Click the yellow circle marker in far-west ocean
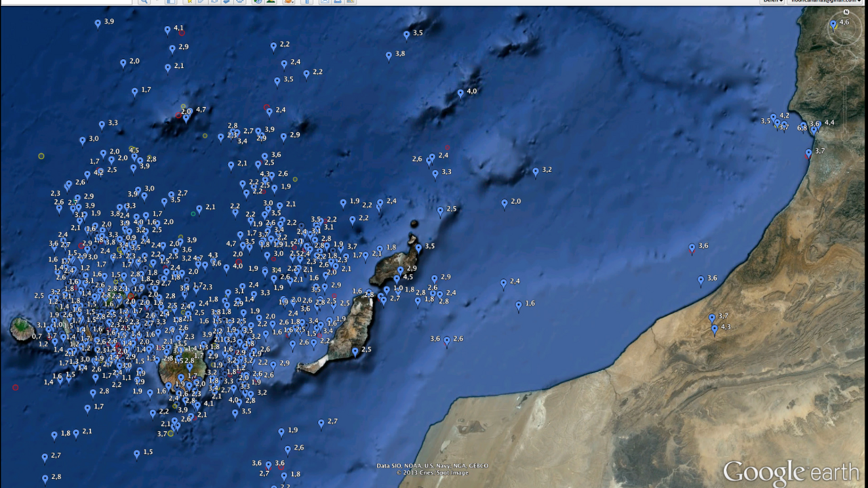Image resolution: width=868 pixels, height=488 pixels. [x=41, y=156]
